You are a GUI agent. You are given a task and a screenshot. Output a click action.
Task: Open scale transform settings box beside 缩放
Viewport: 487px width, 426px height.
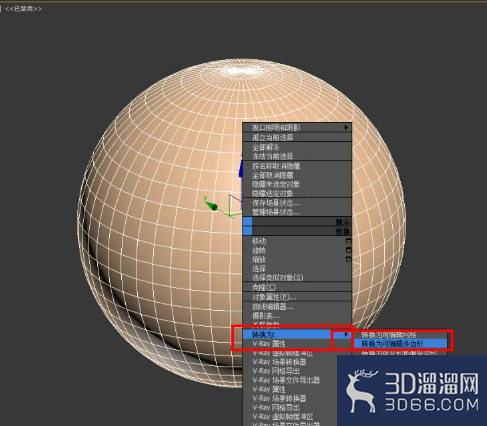pos(348,259)
